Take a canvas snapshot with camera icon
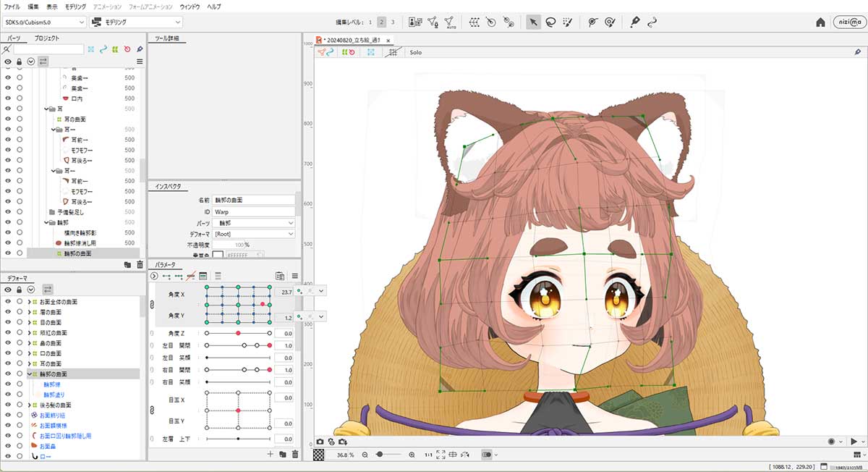 (x=320, y=442)
